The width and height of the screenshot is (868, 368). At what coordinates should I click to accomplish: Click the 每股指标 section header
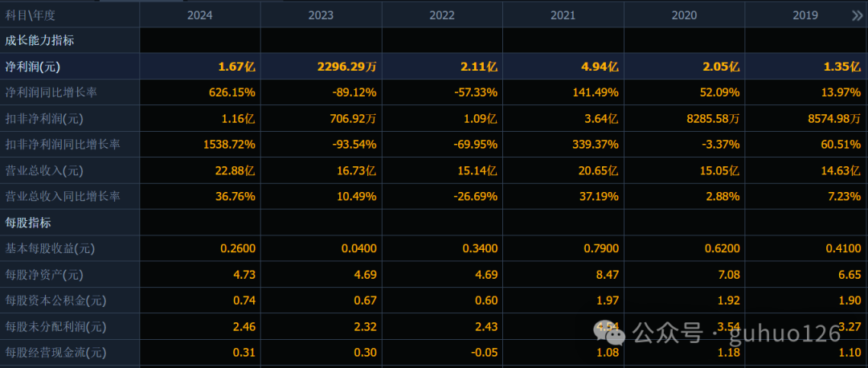coord(29,223)
